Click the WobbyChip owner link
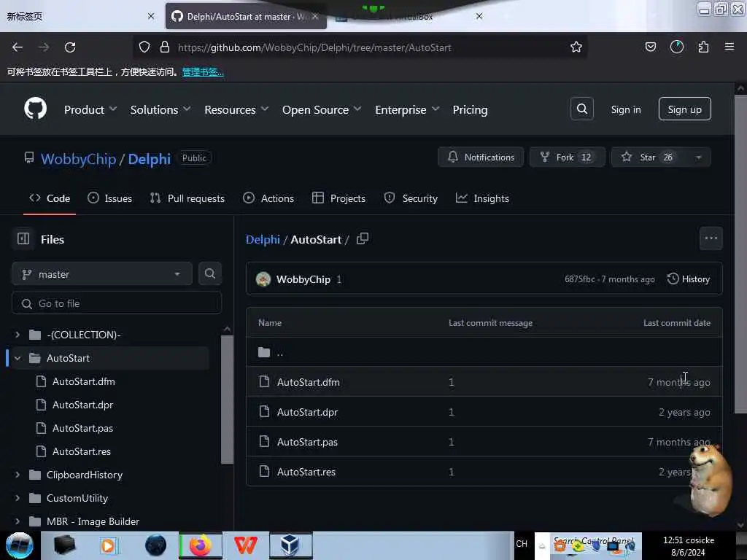 pyautogui.click(x=78, y=158)
